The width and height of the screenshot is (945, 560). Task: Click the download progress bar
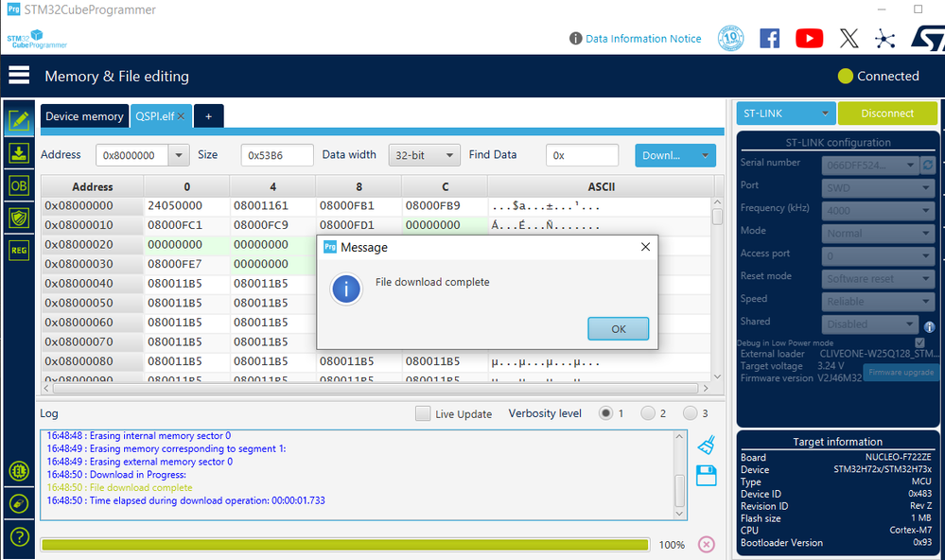(344, 545)
